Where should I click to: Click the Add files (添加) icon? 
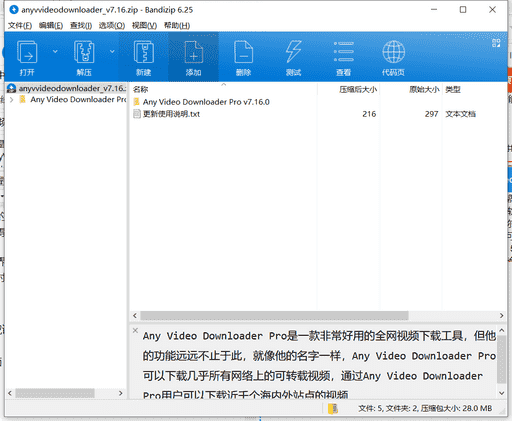pos(193,52)
